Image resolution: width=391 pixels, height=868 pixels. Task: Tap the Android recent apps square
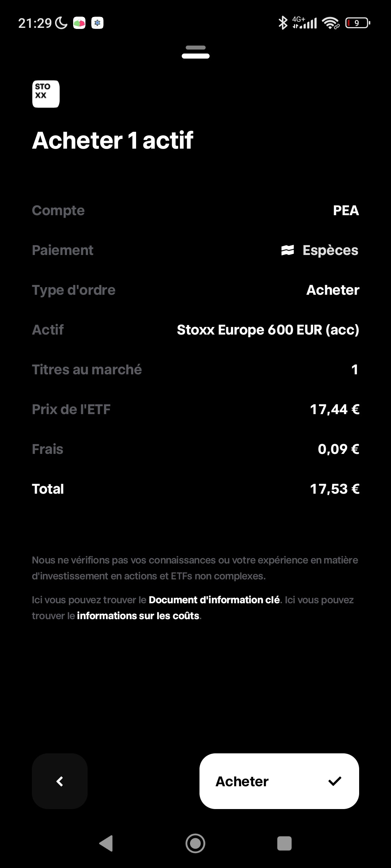point(284,843)
